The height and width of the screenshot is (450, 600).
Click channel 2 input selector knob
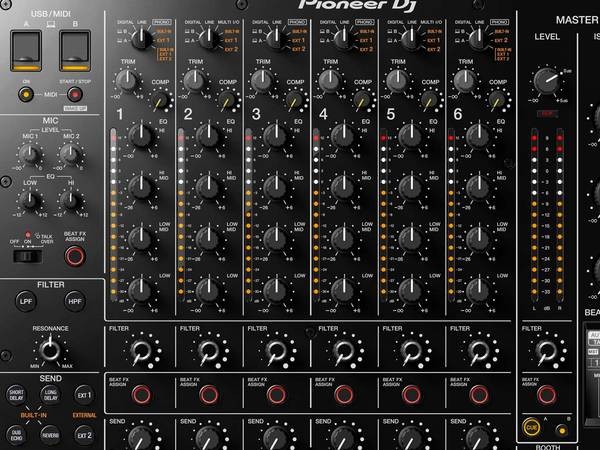tap(209, 38)
